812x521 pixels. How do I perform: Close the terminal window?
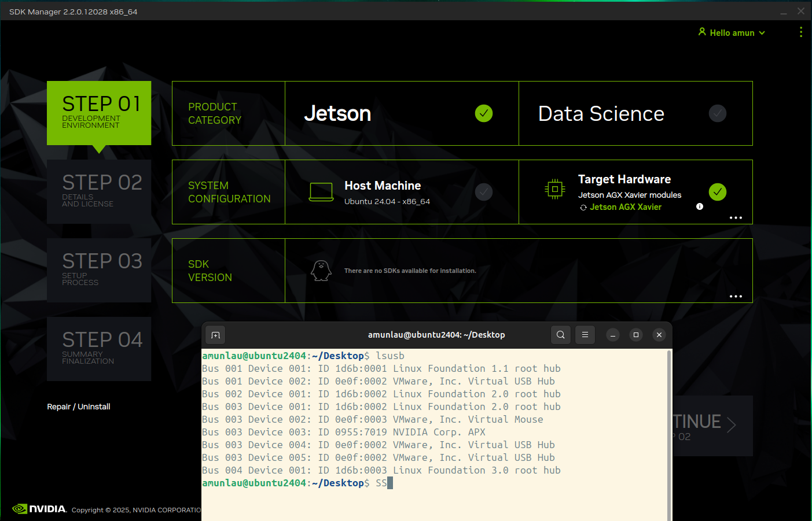tap(659, 335)
